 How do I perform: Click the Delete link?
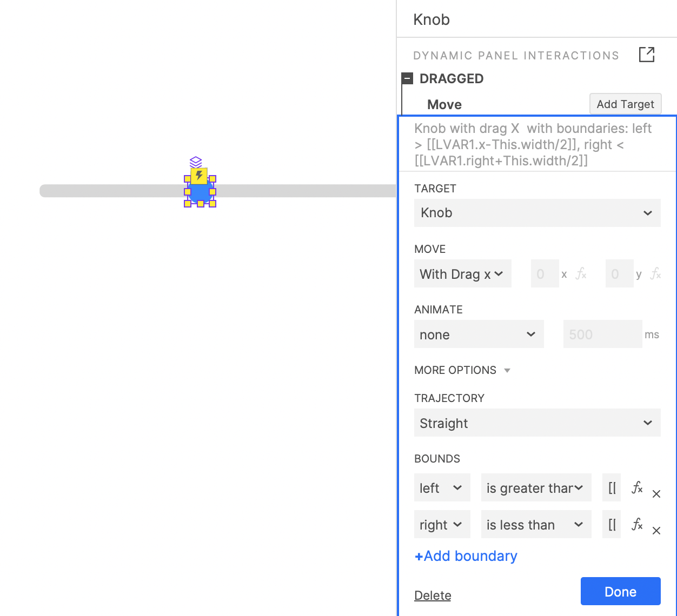(433, 595)
